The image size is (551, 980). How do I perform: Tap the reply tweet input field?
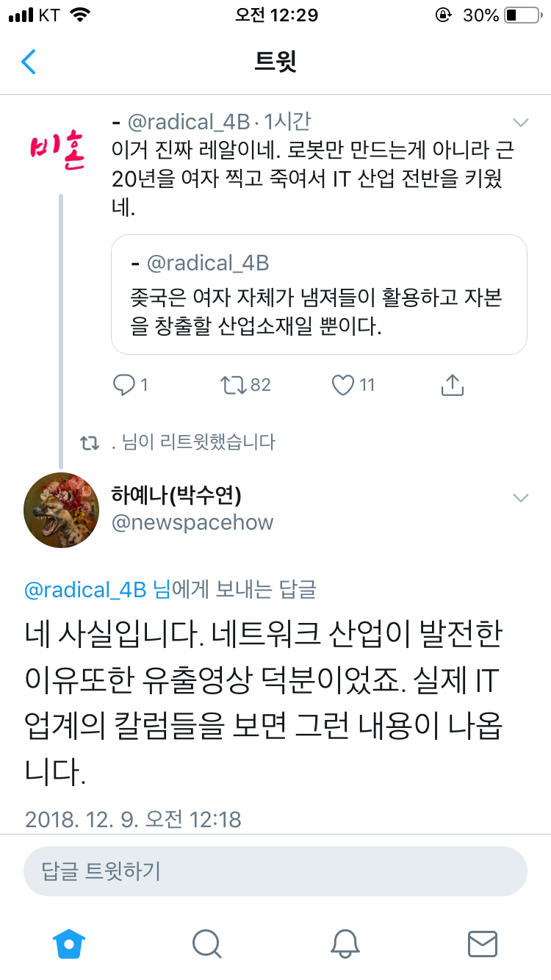275,871
